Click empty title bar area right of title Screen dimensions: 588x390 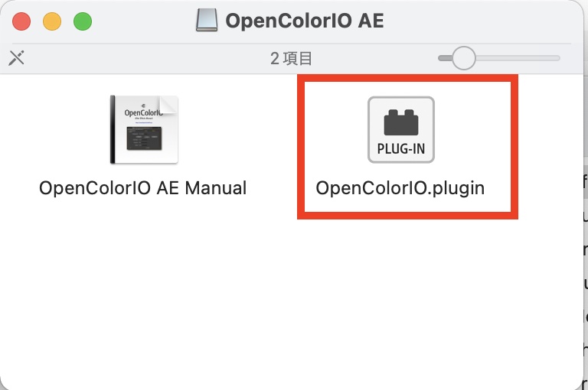coord(482,21)
